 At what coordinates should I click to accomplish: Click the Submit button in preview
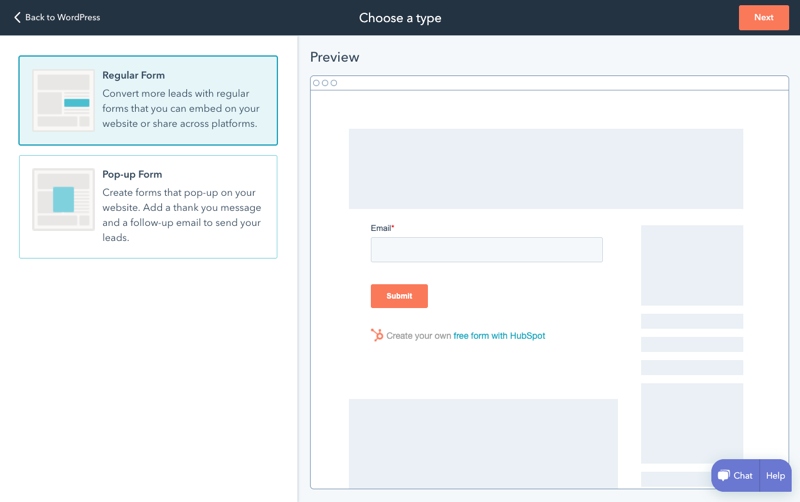click(399, 296)
